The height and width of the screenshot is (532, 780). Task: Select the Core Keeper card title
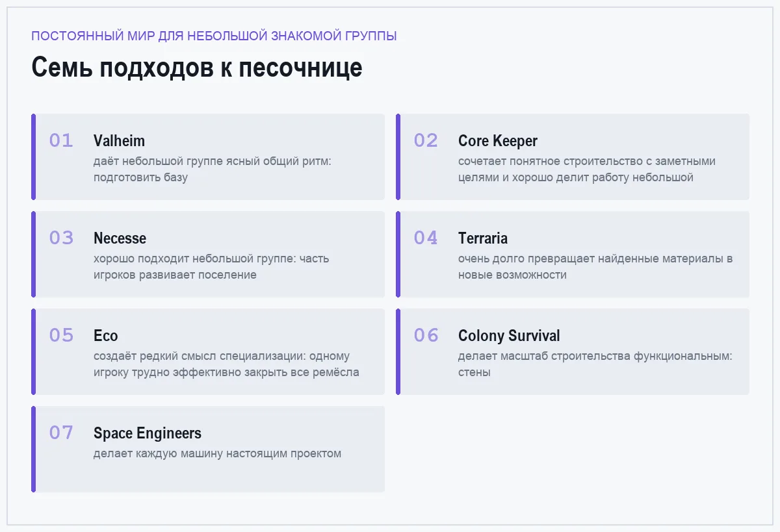click(x=498, y=141)
